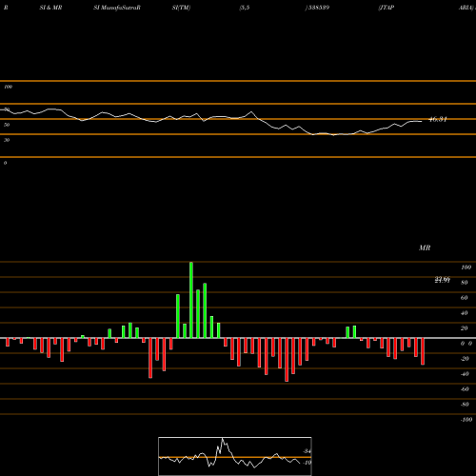Click the RSI current value 46.34

click(438, 119)
